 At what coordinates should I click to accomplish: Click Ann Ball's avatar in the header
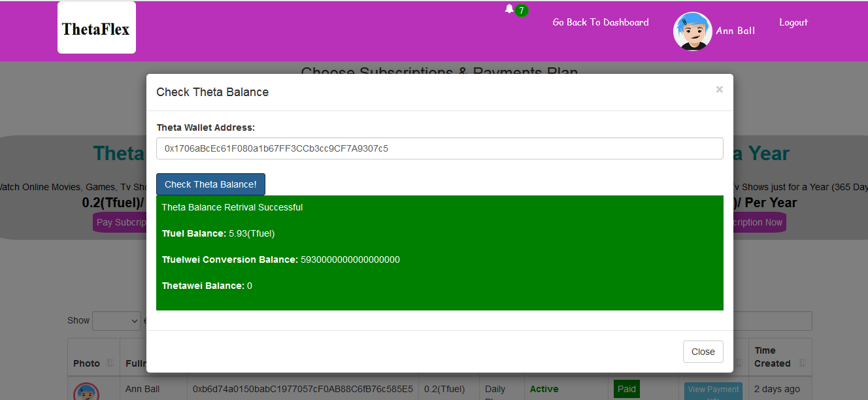[x=693, y=31]
